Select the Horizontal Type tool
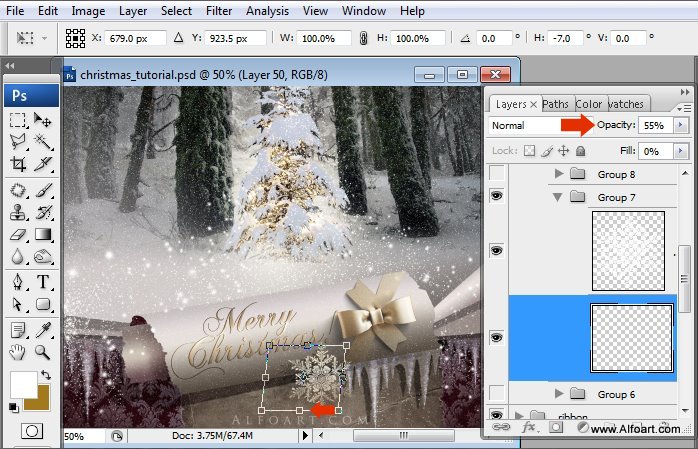698x449 pixels. point(43,282)
